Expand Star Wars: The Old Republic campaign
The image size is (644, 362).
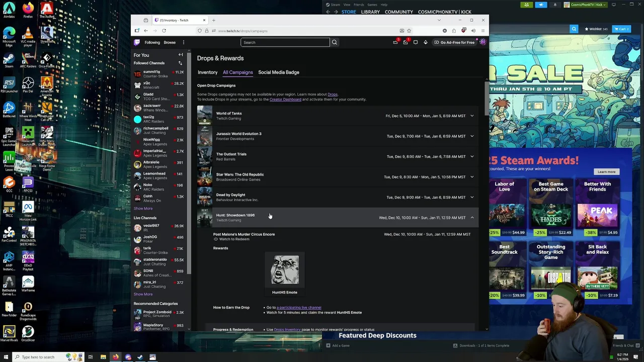tap(472, 177)
